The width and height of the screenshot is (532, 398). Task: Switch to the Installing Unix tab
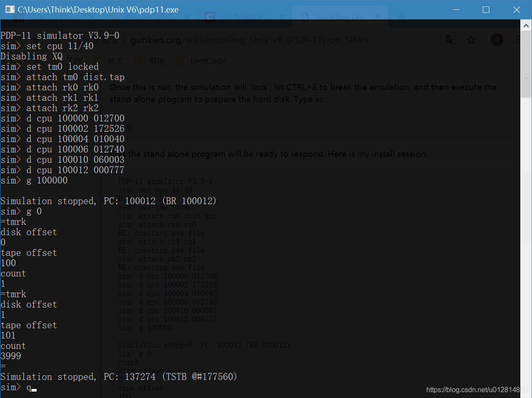coord(341,17)
